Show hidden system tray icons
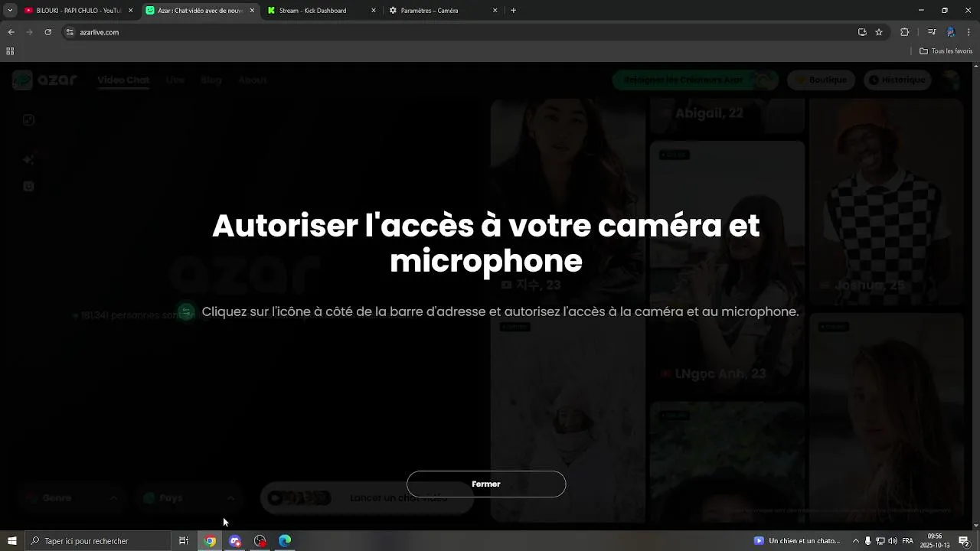Screen dimensions: 980x551 tap(856, 541)
